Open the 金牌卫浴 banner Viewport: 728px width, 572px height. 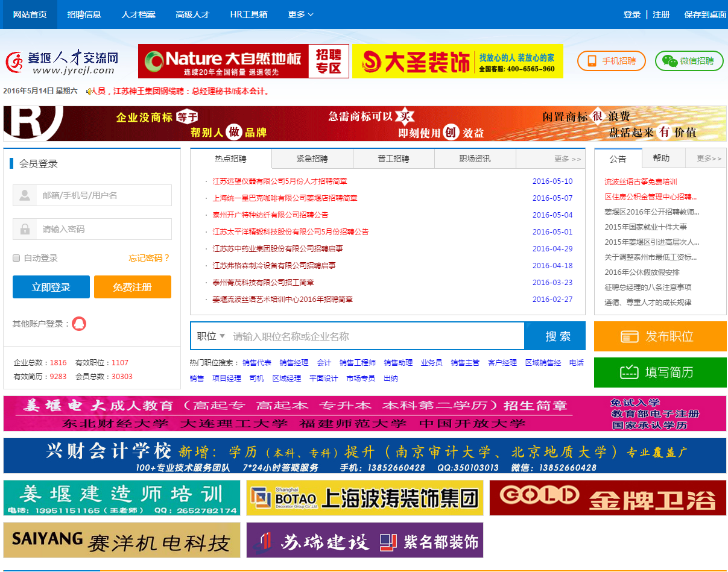coord(608,498)
